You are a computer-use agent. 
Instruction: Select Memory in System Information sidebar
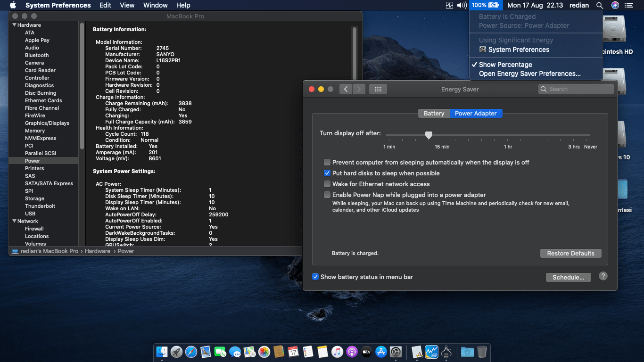pyautogui.click(x=35, y=131)
